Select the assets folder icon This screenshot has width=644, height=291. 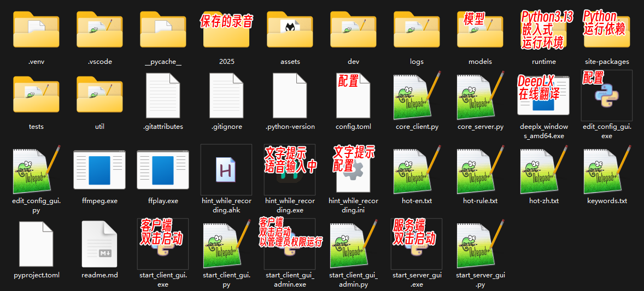click(290, 29)
